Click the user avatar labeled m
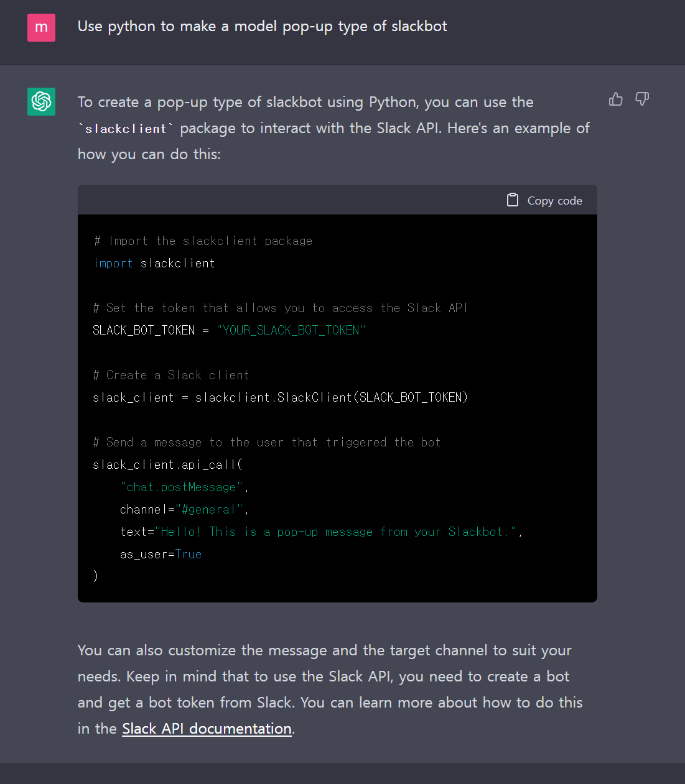 click(41, 27)
